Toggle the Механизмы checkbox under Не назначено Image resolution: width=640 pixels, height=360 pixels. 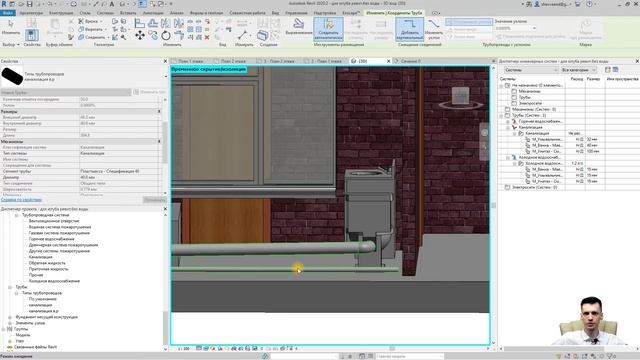(514, 91)
